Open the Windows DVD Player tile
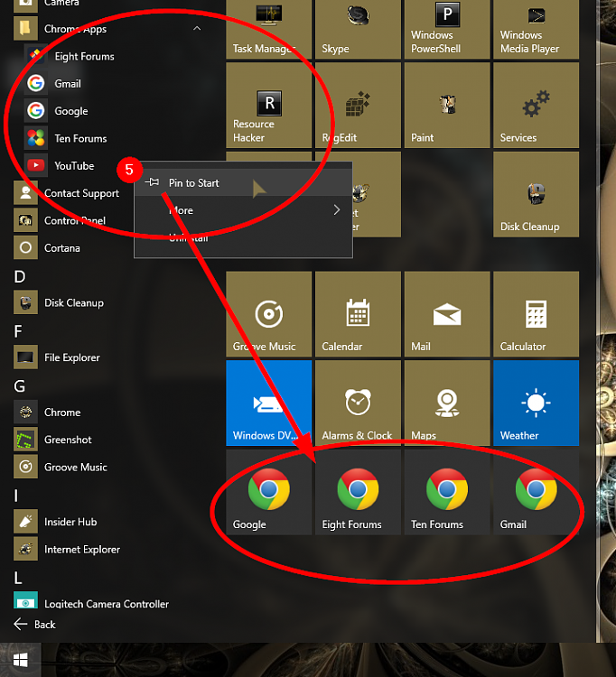The width and height of the screenshot is (616, 677). tap(268, 403)
